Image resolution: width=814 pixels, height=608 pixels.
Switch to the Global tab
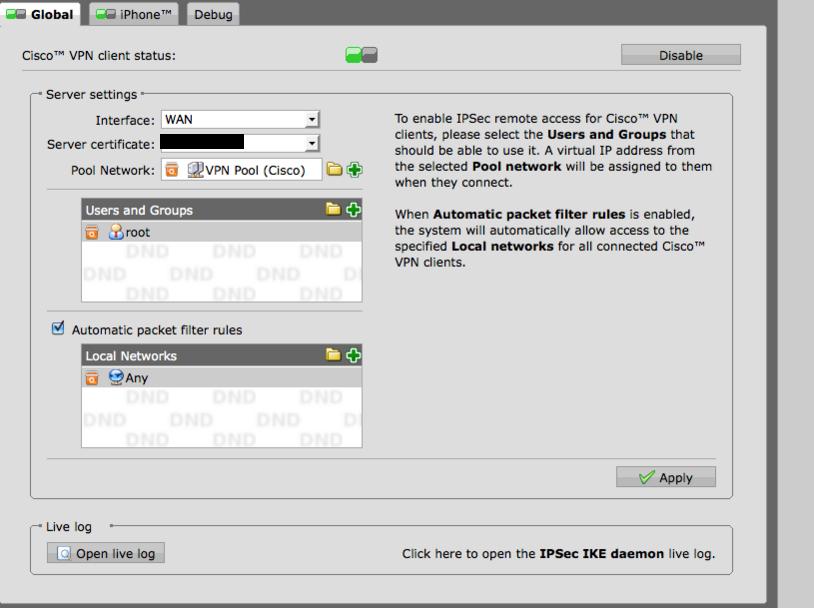coord(40,14)
